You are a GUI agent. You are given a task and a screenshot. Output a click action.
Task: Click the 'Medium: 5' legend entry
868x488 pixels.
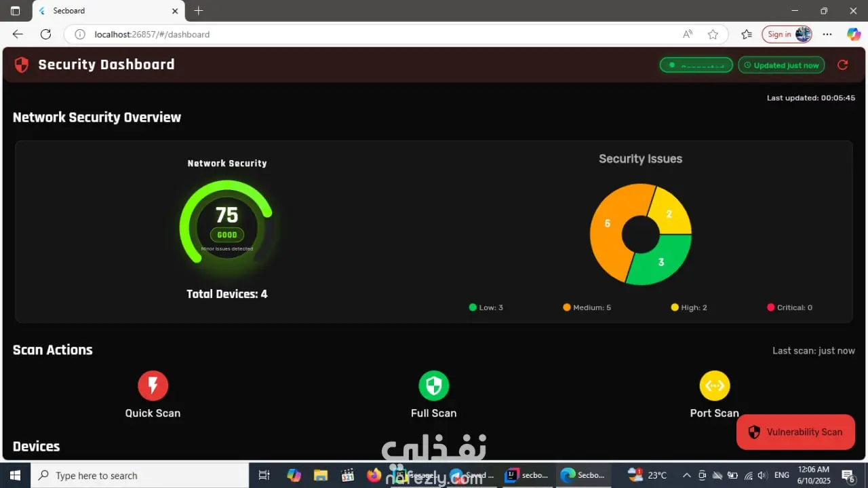587,307
